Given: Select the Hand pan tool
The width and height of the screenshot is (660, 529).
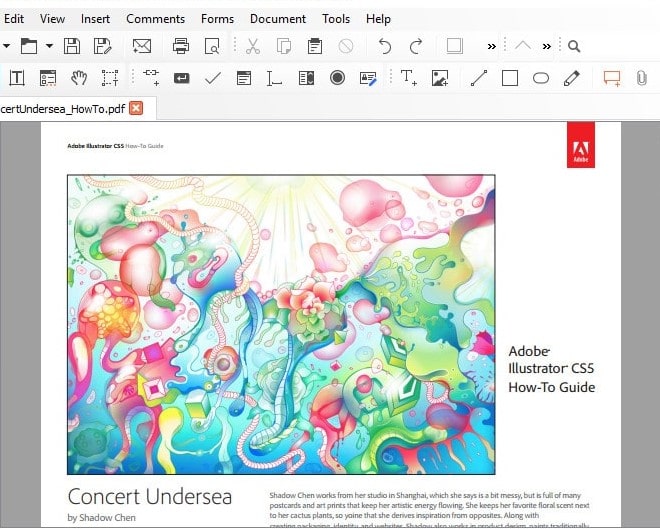Looking at the screenshot, I should point(79,78).
